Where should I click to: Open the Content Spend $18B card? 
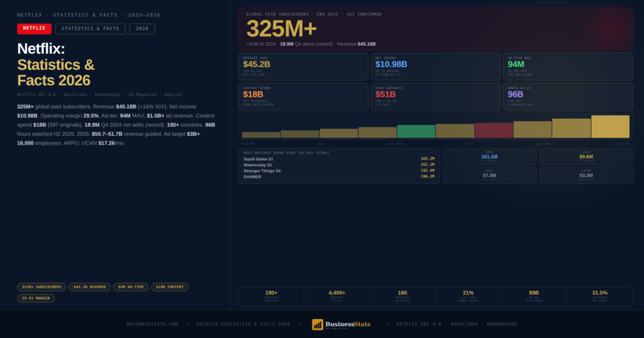click(304, 97)
